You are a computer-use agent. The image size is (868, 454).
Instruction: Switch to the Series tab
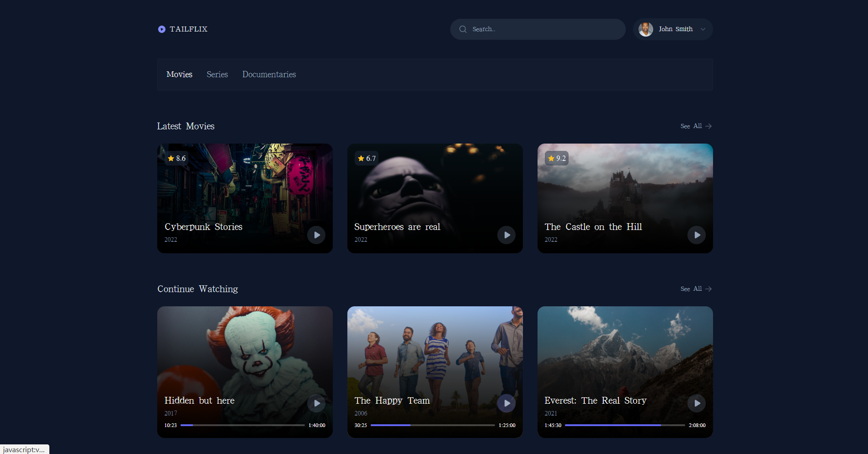[x=217, y=75]
